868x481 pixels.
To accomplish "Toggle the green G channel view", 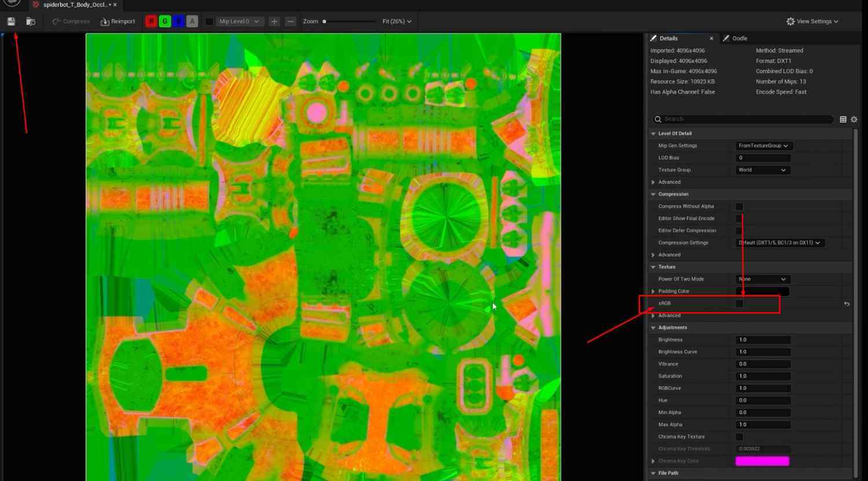I will point(165,21).
